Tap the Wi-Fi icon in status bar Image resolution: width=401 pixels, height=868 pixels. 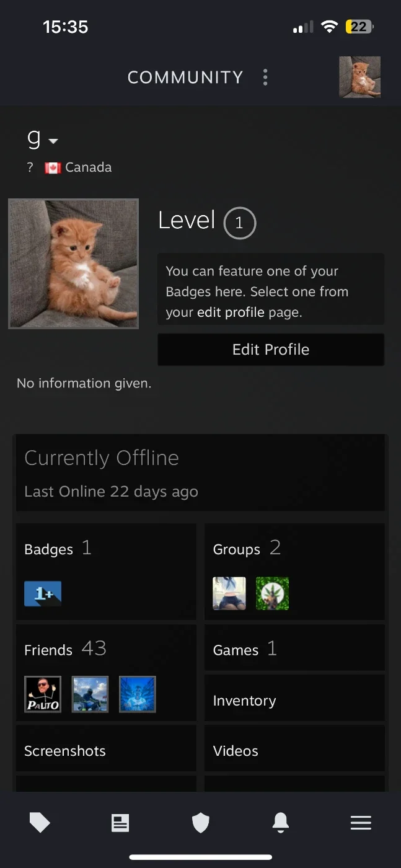pos(330,27)
